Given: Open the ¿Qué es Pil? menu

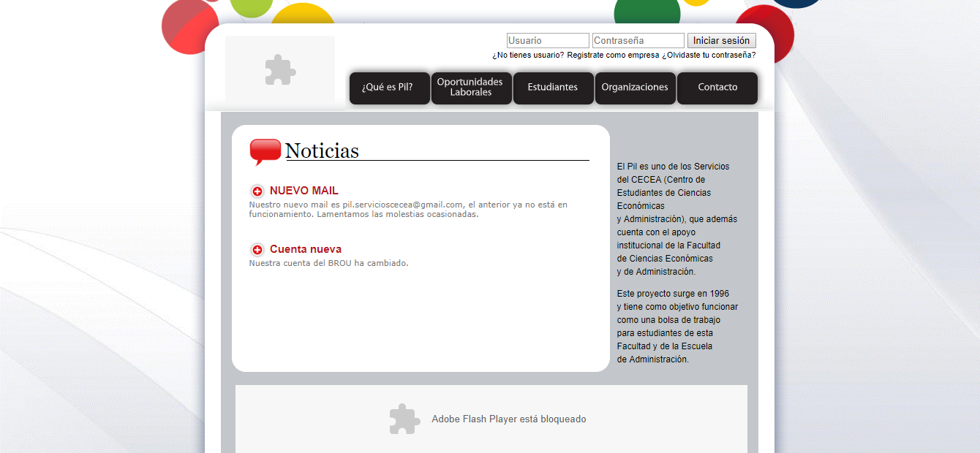Looking at the screenshot, I should pyautogui.click(x=389, y=88).
